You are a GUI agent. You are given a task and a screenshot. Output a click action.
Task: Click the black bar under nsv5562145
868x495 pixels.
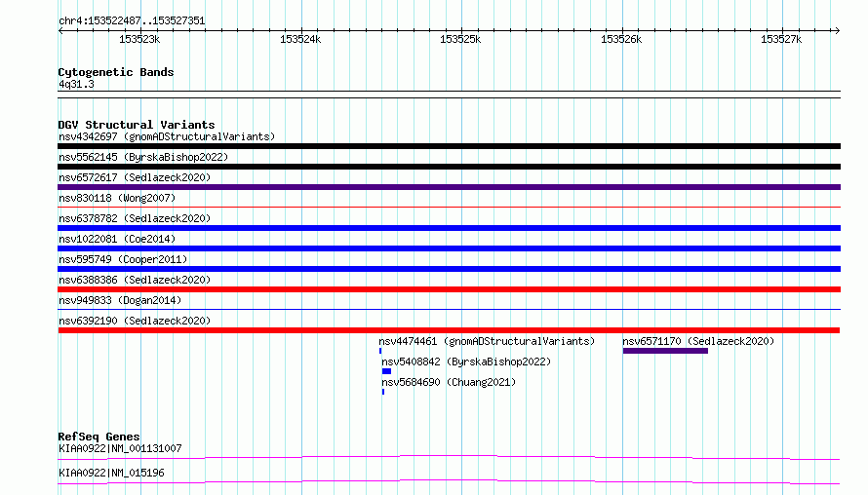coord(449,167)
